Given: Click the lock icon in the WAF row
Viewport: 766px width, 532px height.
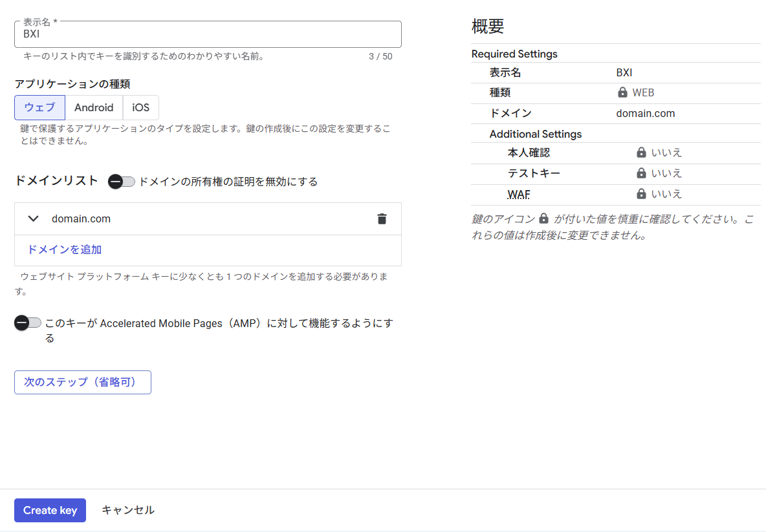Looking at the screenshot, I should [641, 195].
